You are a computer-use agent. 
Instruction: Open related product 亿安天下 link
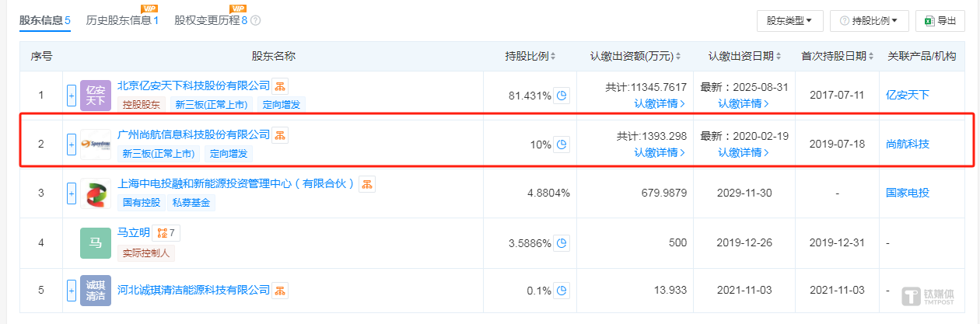[x=908, y=96]
